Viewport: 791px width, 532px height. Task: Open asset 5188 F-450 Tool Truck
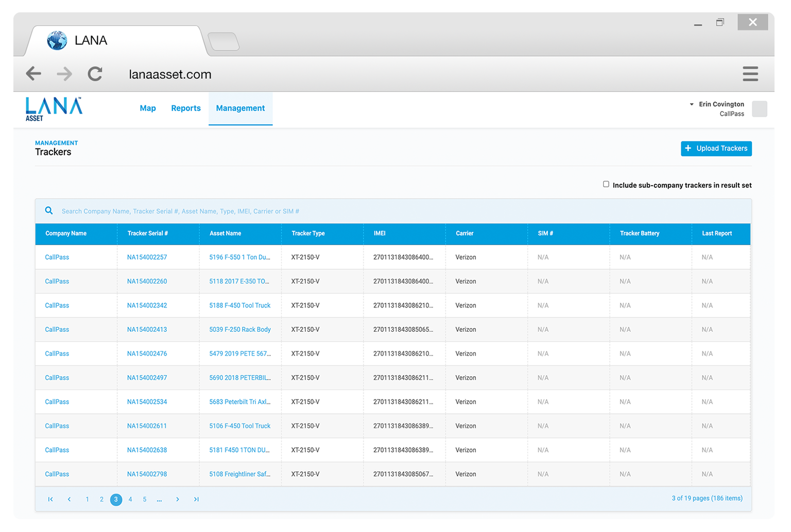click(239, 306)
